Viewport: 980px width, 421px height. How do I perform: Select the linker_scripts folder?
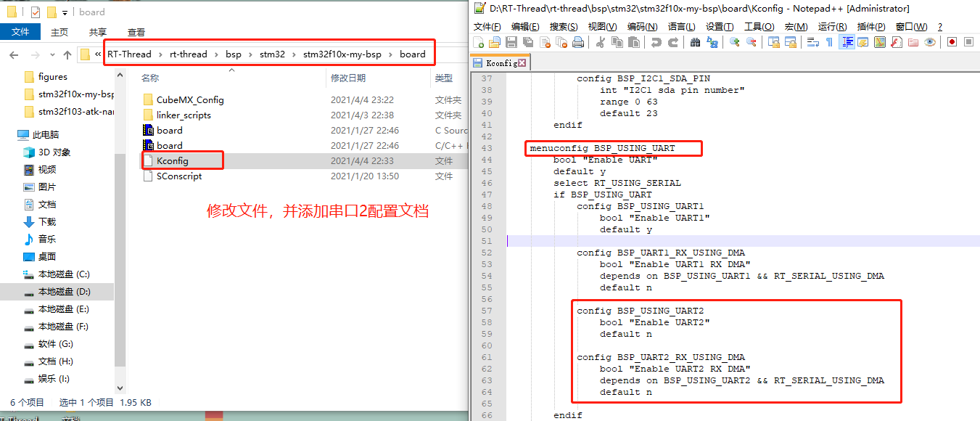click(184, 115)
